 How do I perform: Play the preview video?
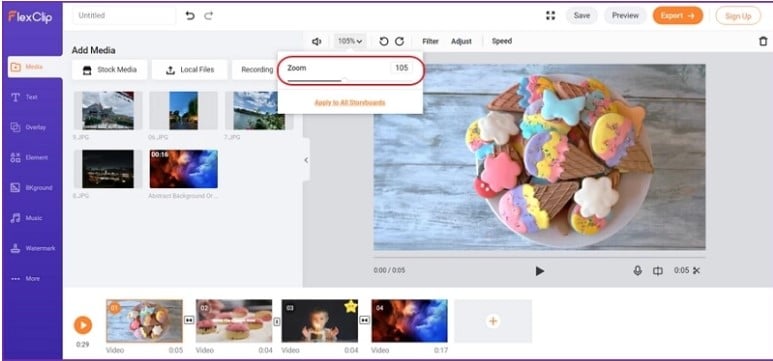(x=540, y=271)
